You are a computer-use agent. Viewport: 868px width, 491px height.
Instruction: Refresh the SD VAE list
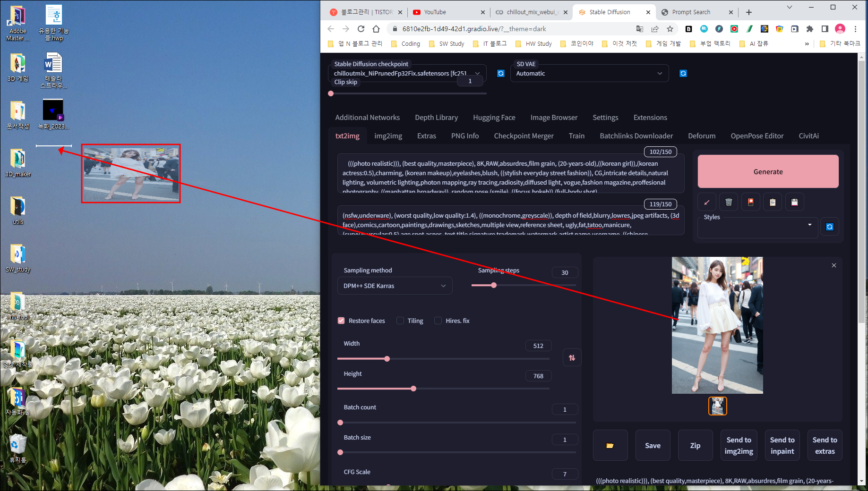683,73
